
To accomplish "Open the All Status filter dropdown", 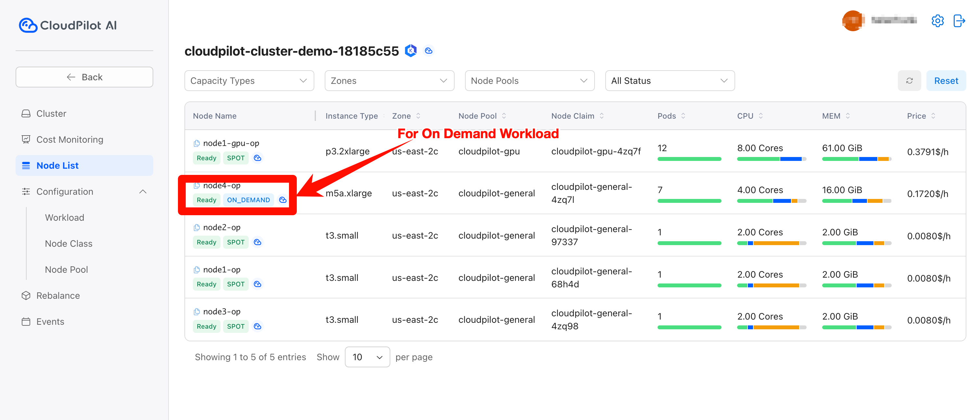I will tap(670, 80).
